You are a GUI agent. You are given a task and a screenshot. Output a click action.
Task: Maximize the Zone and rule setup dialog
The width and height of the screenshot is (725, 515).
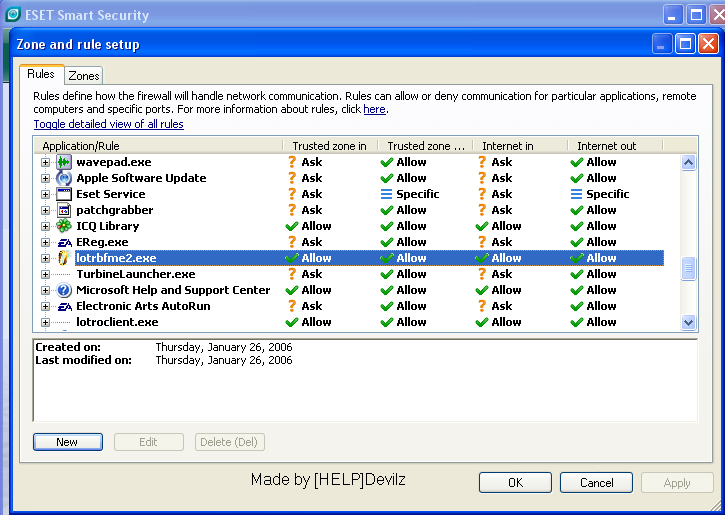(685, 44)
